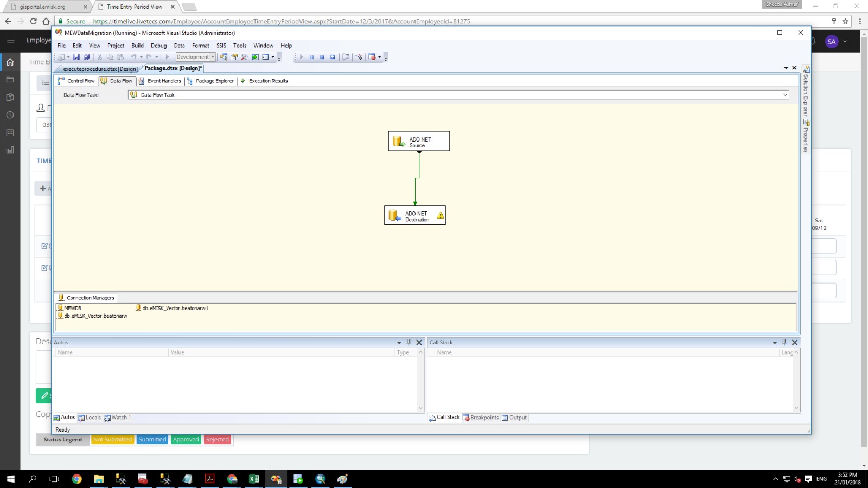Click the Save All toolbar icon
The height and width of the screenshot is (488, 868).
click(87, 57)
